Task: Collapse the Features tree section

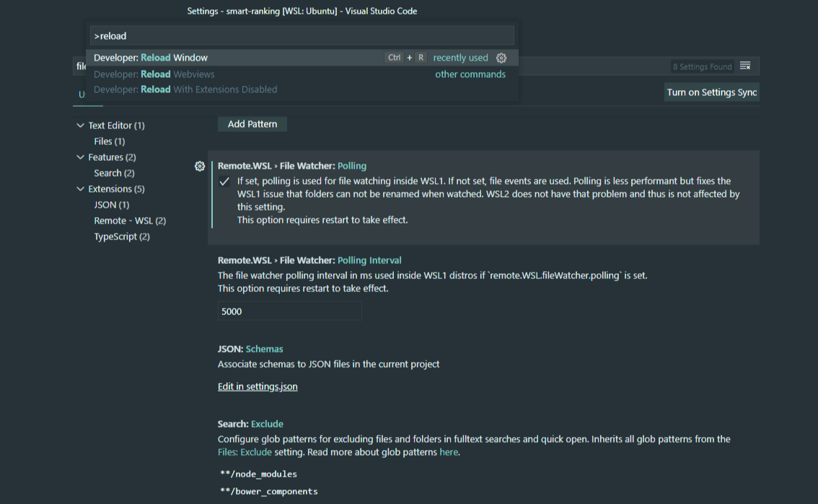Action: point(80,157)
